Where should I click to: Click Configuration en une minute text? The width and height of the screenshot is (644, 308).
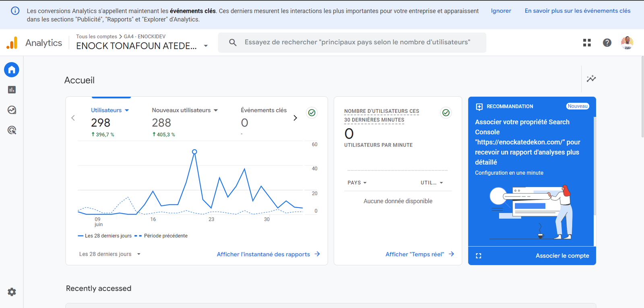coord(509,173)
